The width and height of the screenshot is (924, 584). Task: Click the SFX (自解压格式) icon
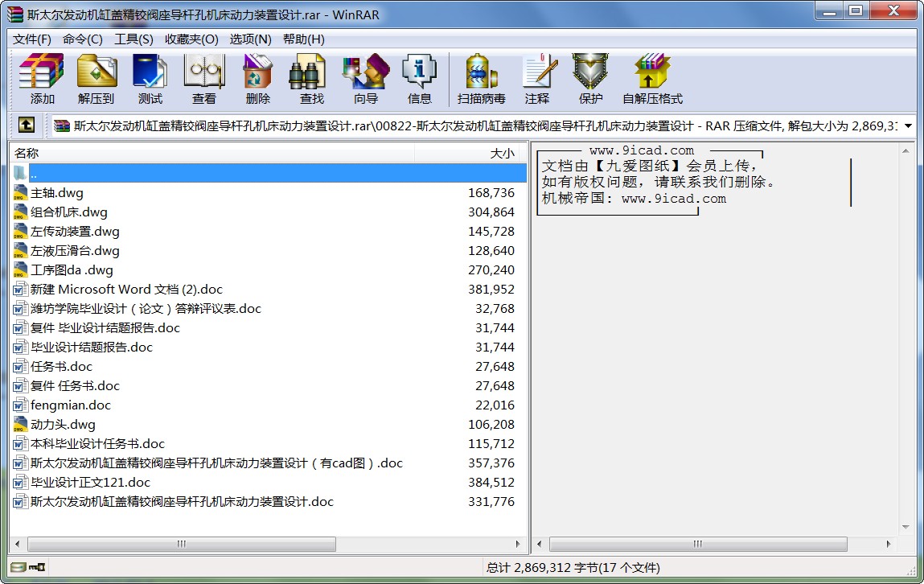point(651,79)
